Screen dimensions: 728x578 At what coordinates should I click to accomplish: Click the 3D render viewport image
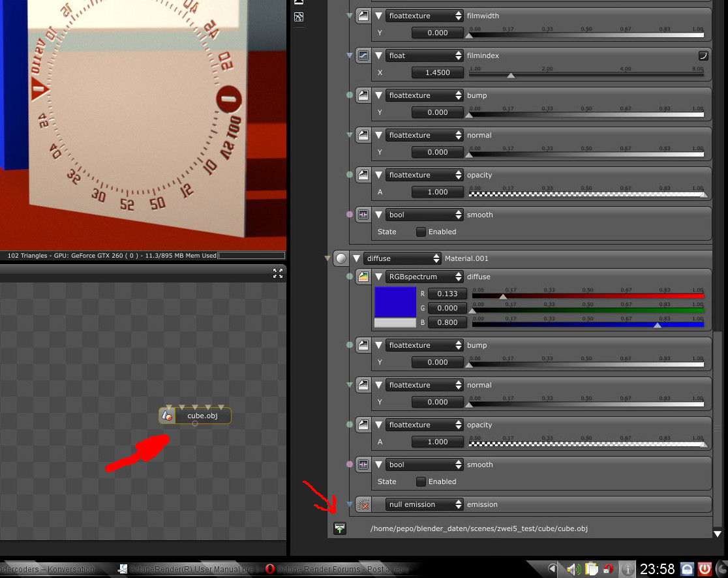point(143,125)
